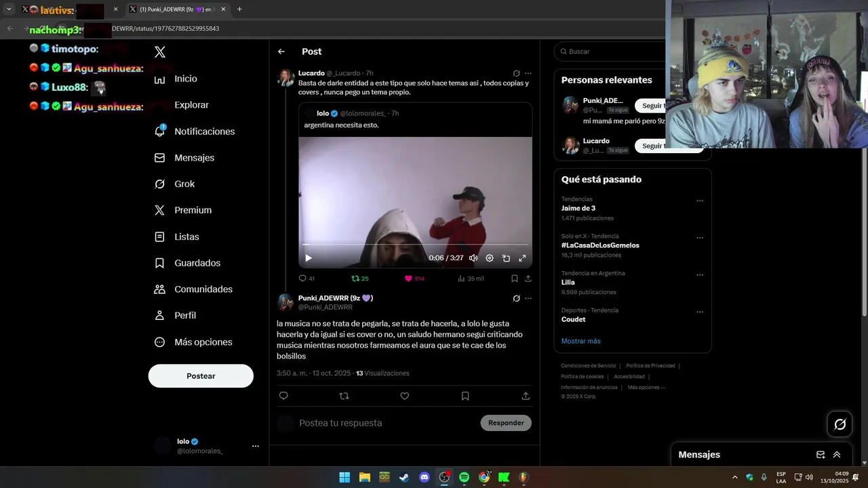This screenshot has height=488, width=868.
Task: Click the Comunidades sidebar icon
Action: (x=160, y=289)
